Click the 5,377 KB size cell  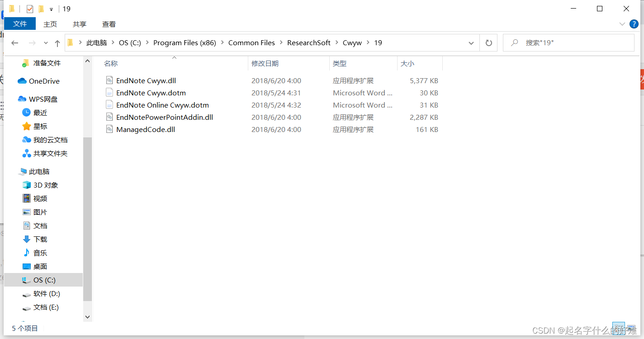[424, 81]
